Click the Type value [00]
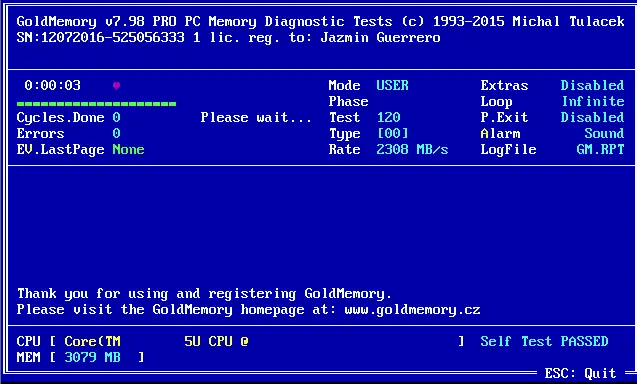637x384 pixels. (x=392, y=133)
